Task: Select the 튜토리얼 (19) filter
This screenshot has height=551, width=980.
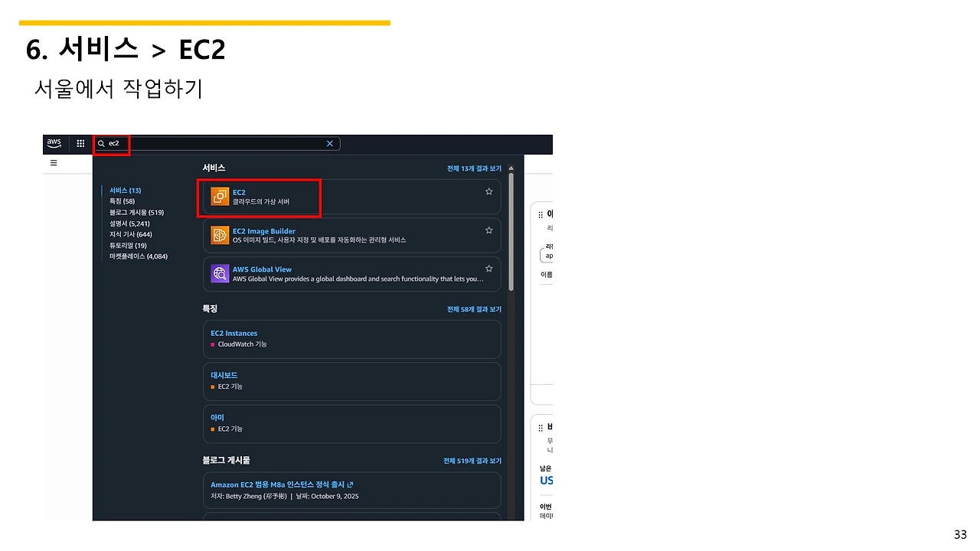Action: (x=128, y=245)
